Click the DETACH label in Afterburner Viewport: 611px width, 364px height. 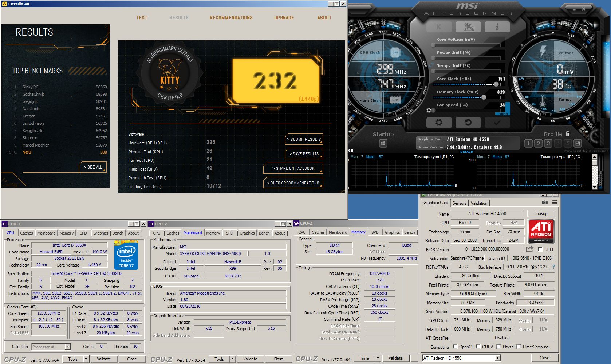(x=466, y=152)
